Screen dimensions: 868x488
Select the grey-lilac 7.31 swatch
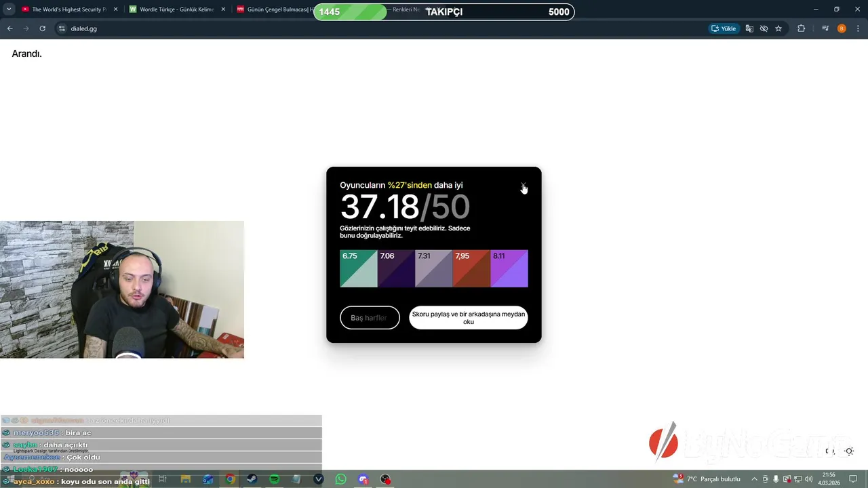pos(433,268)
